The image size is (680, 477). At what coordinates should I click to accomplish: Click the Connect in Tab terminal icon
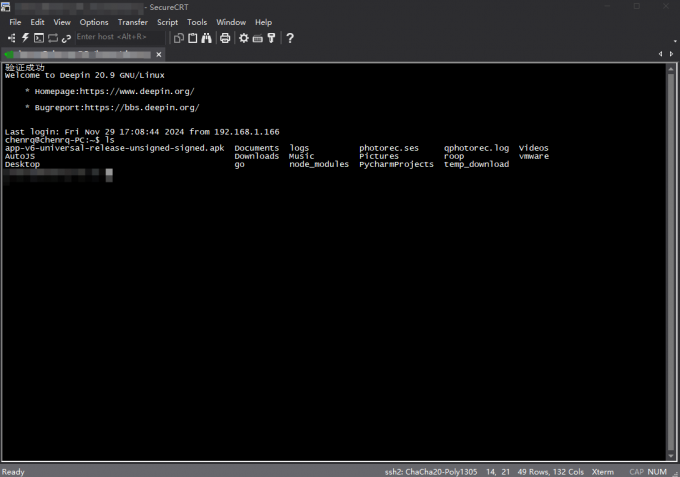click(39, 38)
